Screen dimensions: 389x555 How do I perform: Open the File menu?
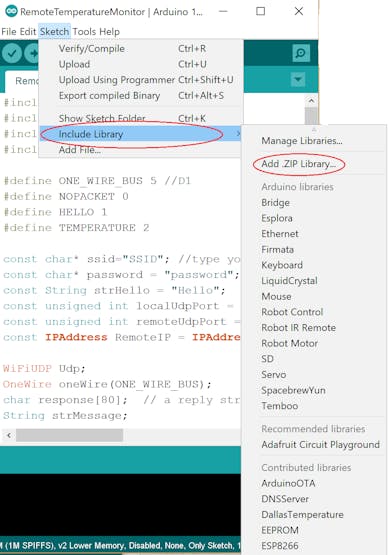coord(9,32)
